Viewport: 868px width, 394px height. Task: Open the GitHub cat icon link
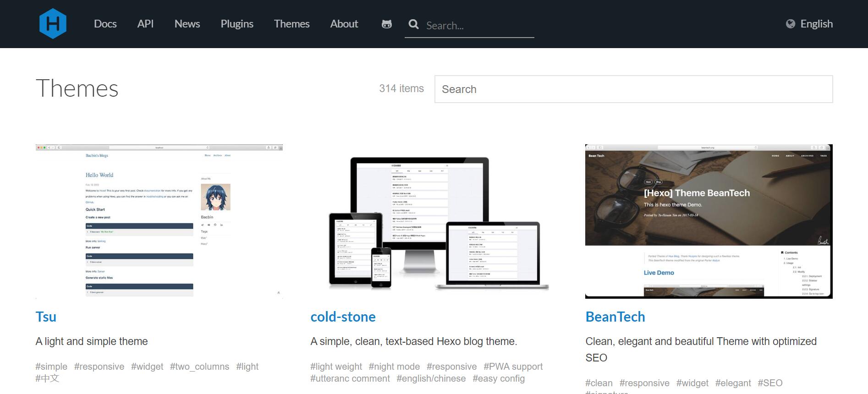click(387, 24)
